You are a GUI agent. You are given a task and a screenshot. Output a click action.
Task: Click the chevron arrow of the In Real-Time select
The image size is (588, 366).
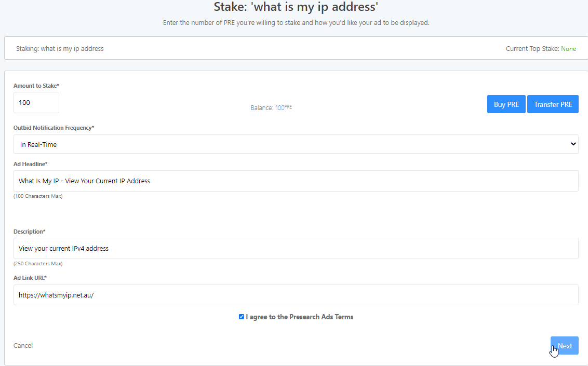coord(573,144)
